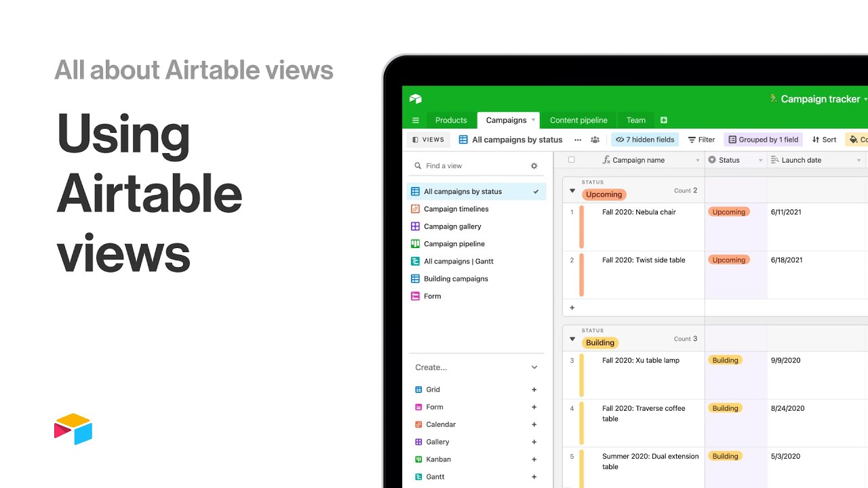Switch to the Team tab
The width and height of the screenshot is (868, 488).
pyautogui.click(x=636, y=121)
